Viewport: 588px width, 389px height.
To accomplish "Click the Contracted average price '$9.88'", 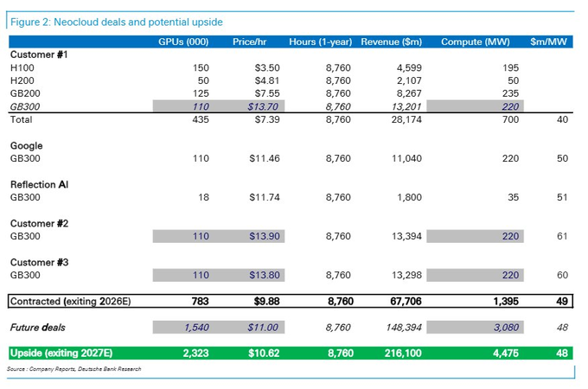I will tap(267, 302).
